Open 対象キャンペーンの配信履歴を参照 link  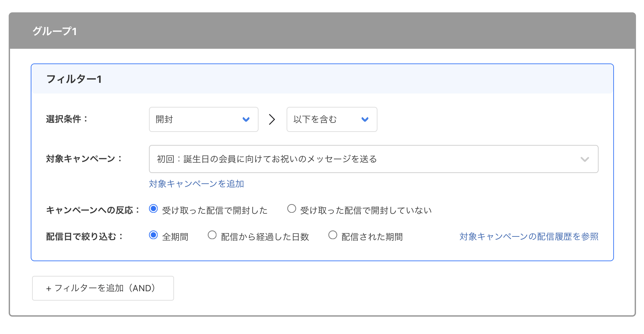(x=529, y=236)
